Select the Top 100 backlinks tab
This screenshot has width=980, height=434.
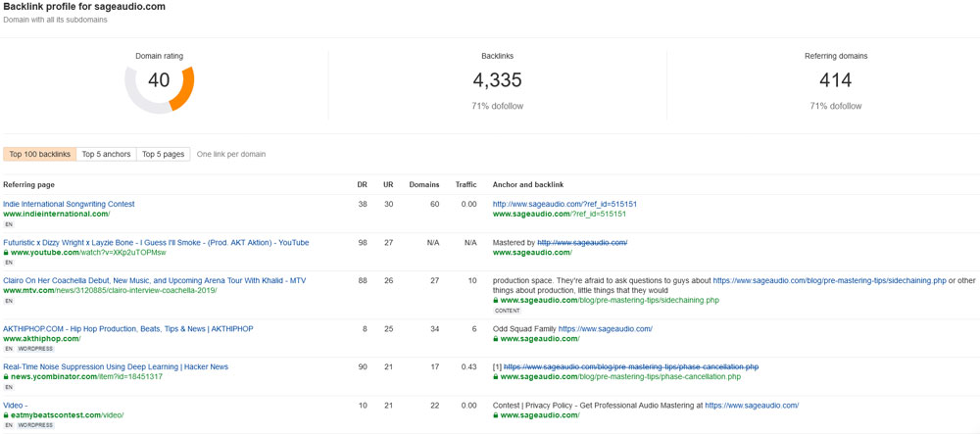pyautogui.click(x=40, y=154)
